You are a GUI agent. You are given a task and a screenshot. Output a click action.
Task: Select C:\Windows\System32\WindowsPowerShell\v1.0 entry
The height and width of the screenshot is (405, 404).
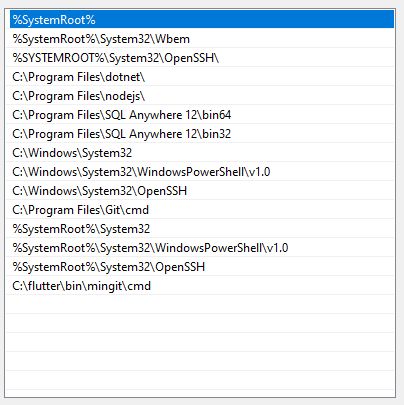pyautogui.click(x=200, y=172)
